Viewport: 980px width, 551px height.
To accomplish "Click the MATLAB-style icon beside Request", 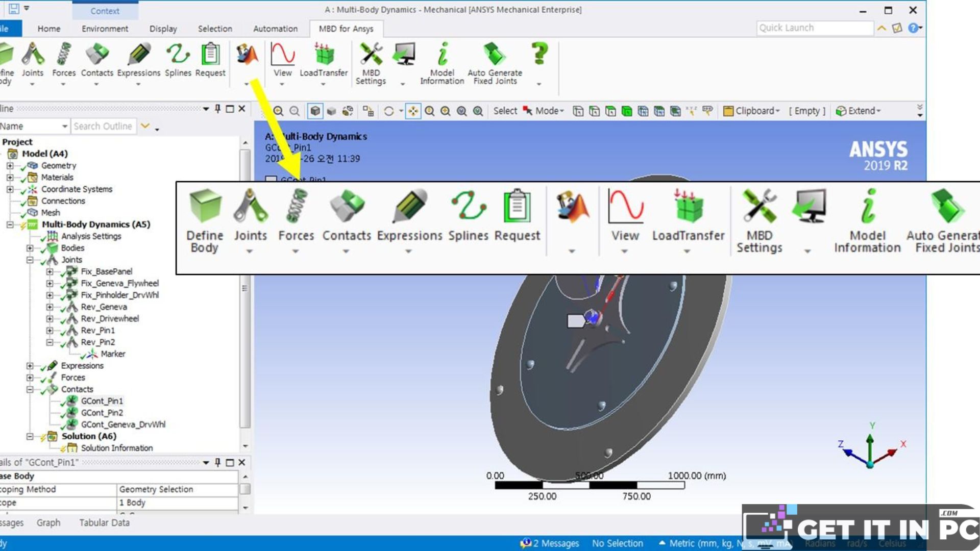I will [x=247, y=55].
